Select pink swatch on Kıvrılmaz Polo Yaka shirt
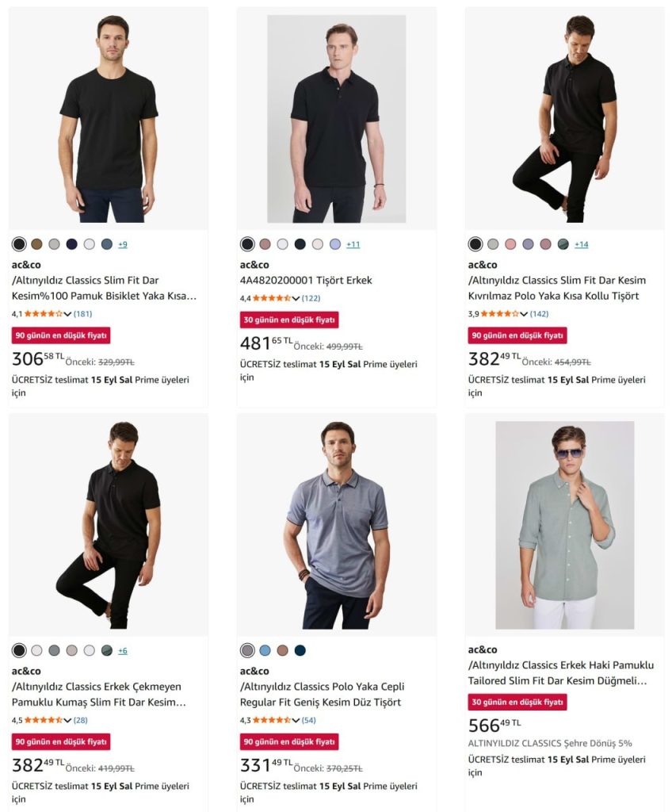The image size is (672, 812). 510,244
